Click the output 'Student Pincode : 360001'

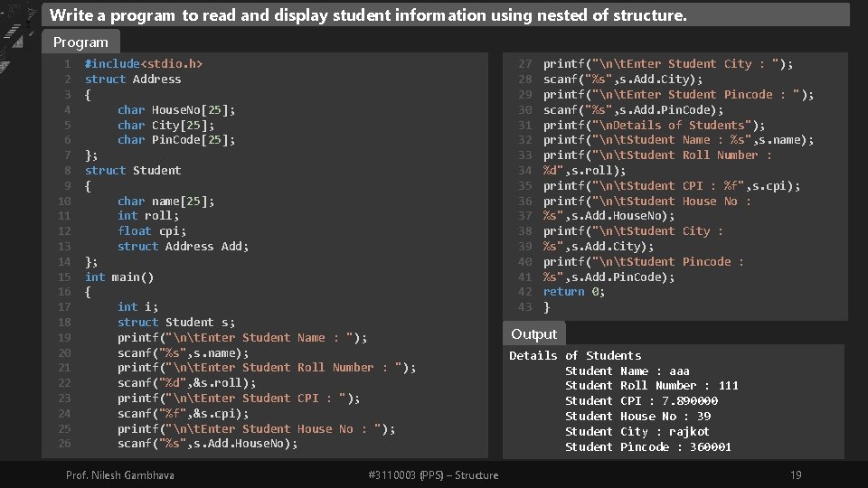click(x=647, y=447)
